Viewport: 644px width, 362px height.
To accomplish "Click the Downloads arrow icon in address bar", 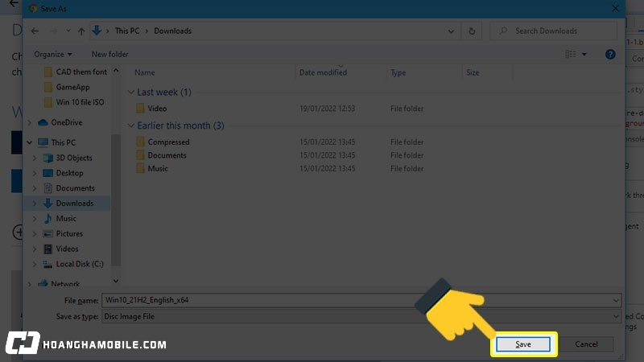I will point(97,31).
